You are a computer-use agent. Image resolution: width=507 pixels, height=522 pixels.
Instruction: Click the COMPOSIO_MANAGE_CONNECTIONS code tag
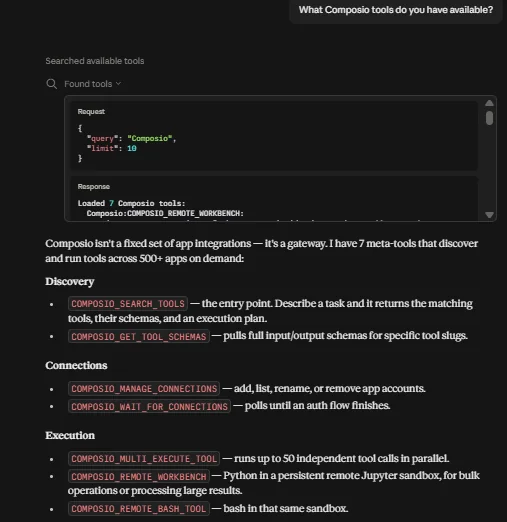point(144,389)
